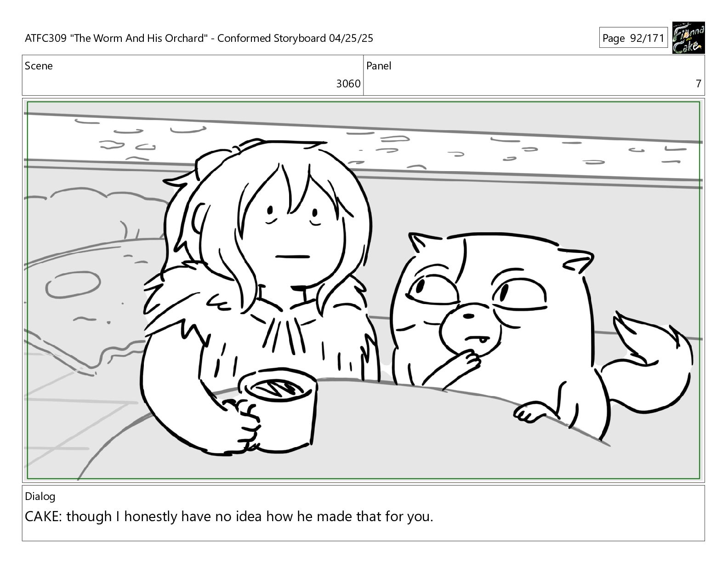728x563 pixels.
Task: Click the scene number 3060
Action: (x=348, y=84)
